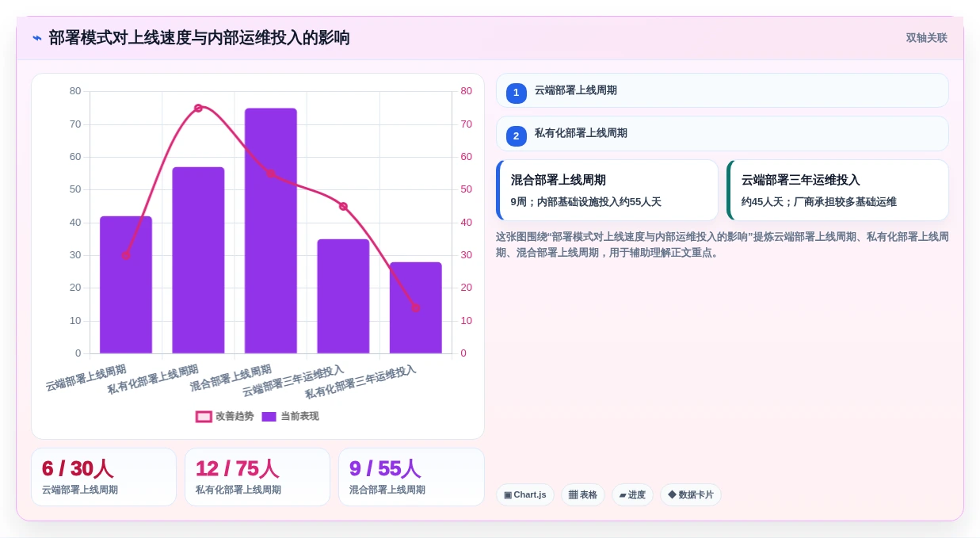The width and height of the screenshot is (980, 538).
Task: Select the number 2 badge
Action: (x=517, y=135)
